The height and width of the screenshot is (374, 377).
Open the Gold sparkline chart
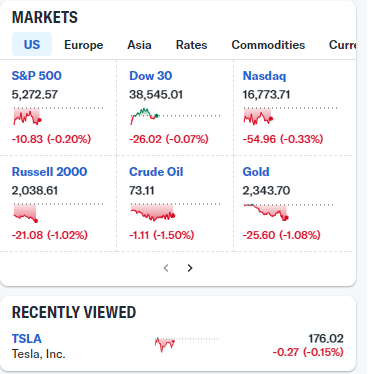(288, 212)
